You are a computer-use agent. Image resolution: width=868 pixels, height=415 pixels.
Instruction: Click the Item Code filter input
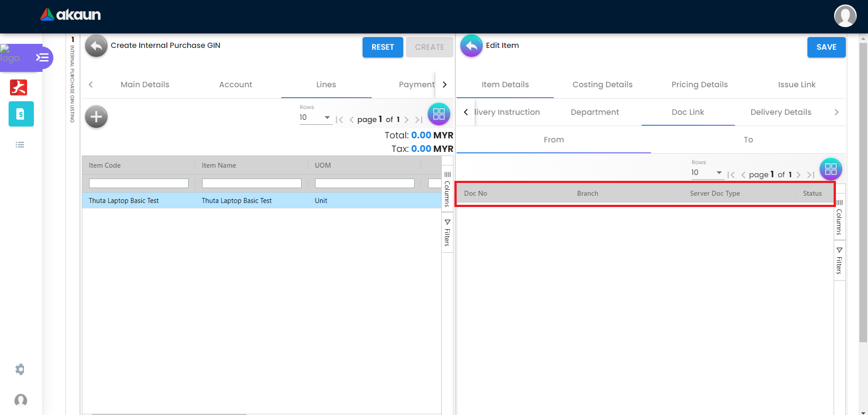[x=138, y=183]
